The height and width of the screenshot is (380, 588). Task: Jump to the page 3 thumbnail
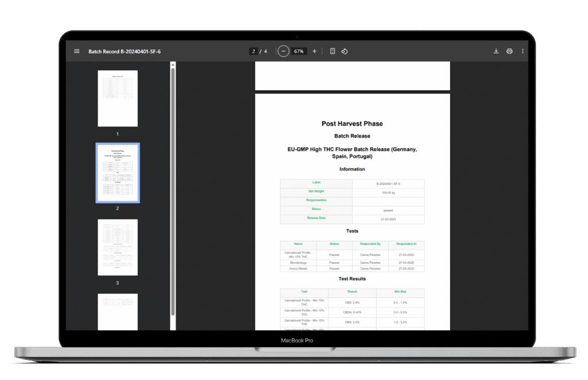118,247
